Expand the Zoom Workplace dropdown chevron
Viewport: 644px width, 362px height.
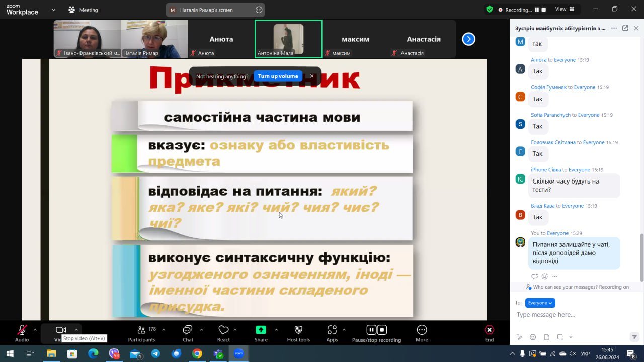pyautogui.click(x=54, y=10)
